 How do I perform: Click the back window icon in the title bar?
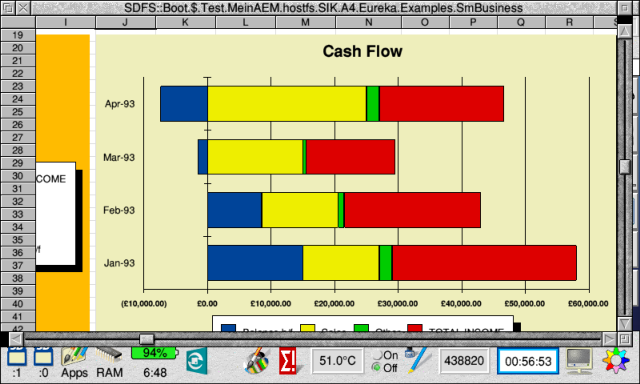click(8, 8)
